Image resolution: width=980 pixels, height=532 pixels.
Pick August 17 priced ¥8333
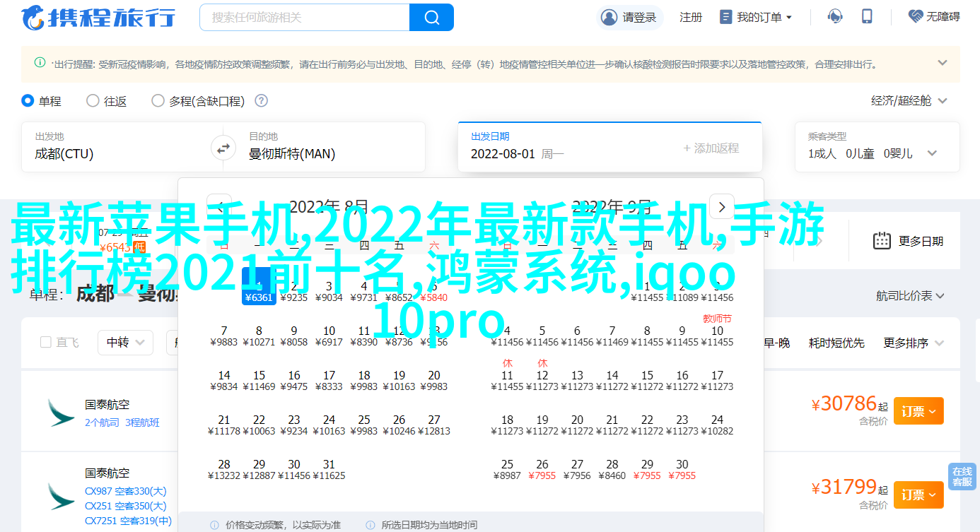pyautogui.click(x=329, y=380)
